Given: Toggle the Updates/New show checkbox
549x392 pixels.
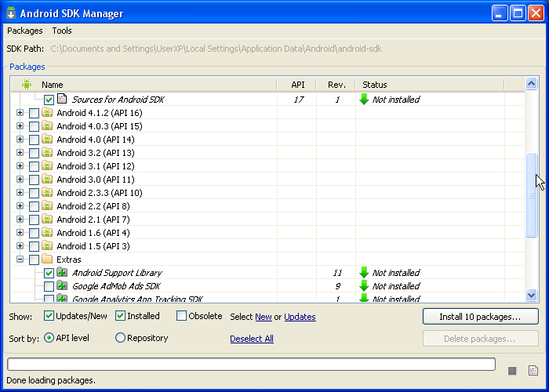Looking at the screenshot, I should [49, 316].
